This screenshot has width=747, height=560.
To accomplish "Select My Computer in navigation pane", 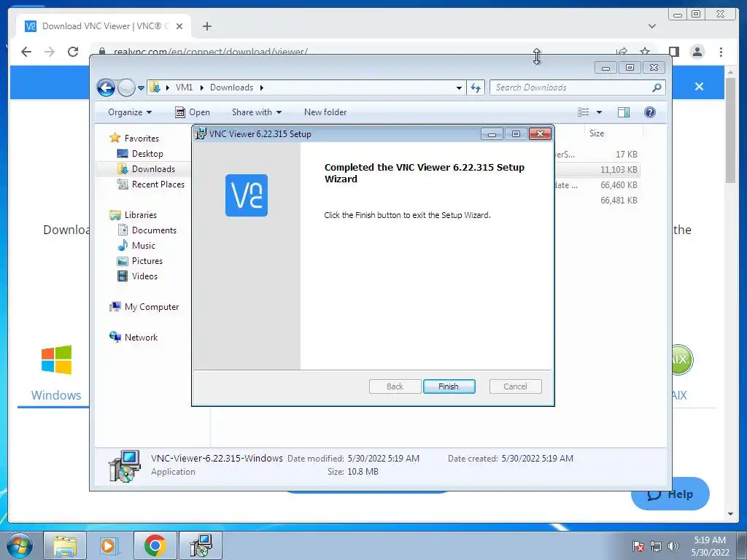I will (x=144, y=307).
